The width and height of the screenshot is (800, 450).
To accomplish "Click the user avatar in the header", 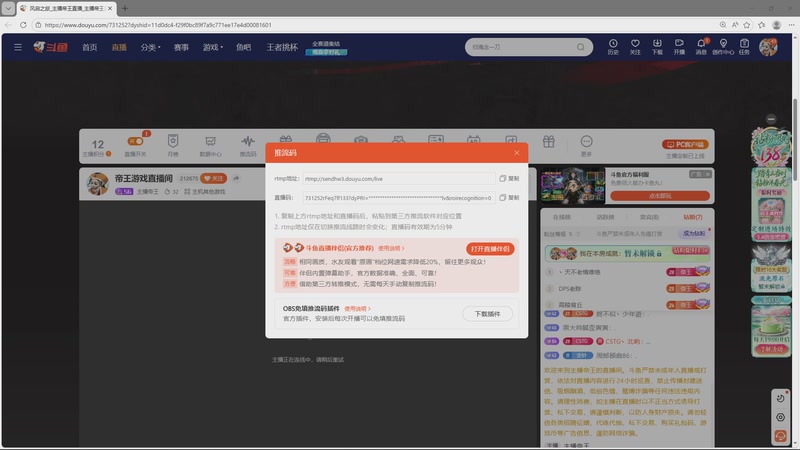I will pyautogui.click(x=768, y=47).
